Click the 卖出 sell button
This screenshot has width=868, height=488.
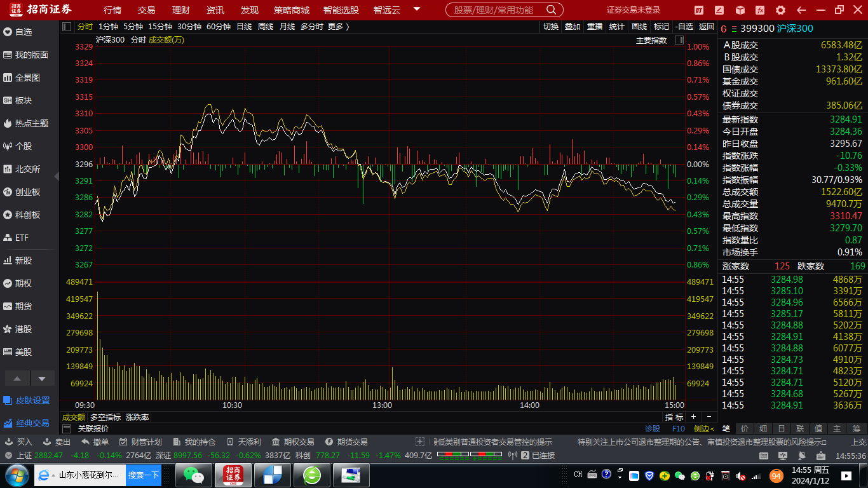(57, 442)
